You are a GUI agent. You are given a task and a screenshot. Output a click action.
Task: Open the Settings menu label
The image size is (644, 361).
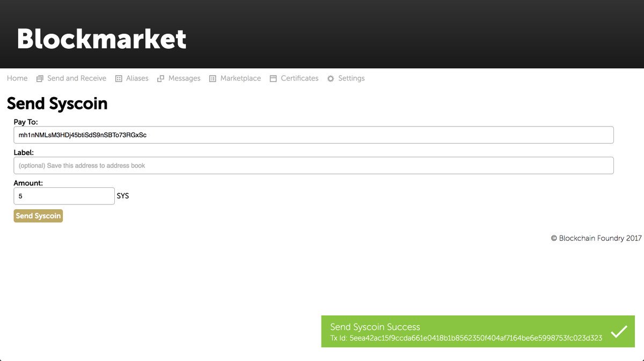[352, 78]
